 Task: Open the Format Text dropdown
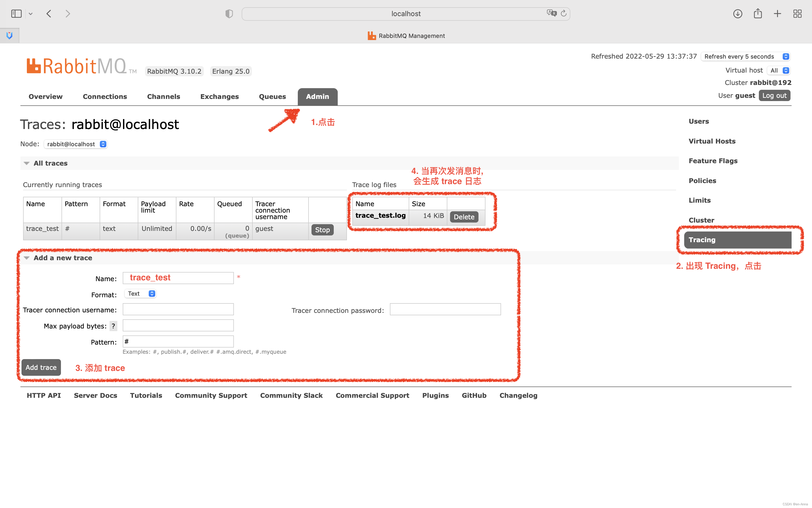pos(140,294)
